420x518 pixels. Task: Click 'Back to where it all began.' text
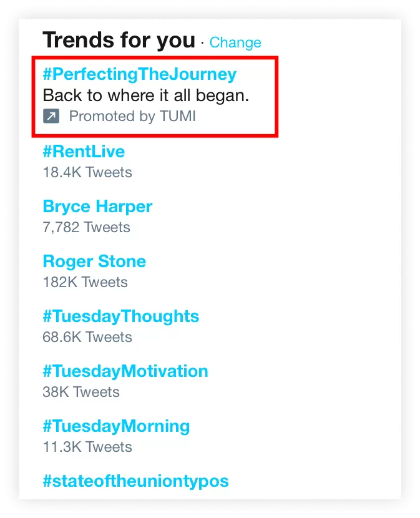click(146, 95)
